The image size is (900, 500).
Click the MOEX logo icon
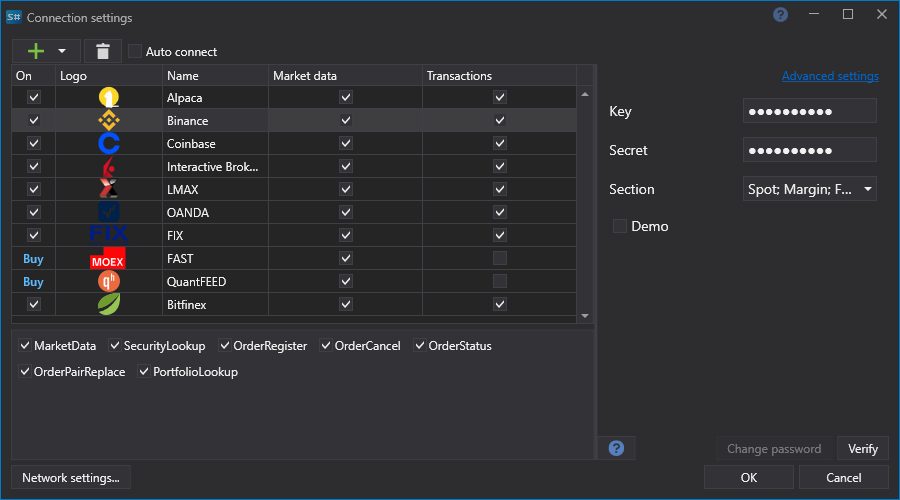108,259
